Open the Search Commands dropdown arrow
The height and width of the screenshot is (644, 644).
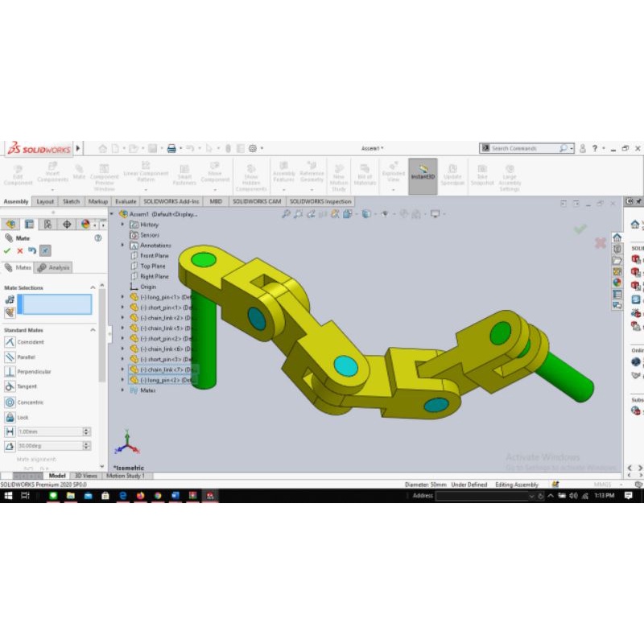[x=572, y=148]
